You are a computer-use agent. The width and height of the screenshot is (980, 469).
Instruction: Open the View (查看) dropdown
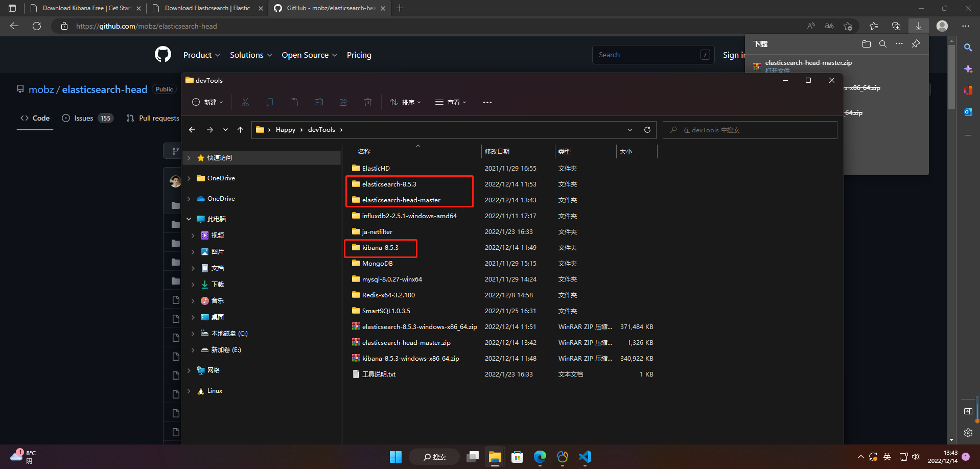click(451, 102)
